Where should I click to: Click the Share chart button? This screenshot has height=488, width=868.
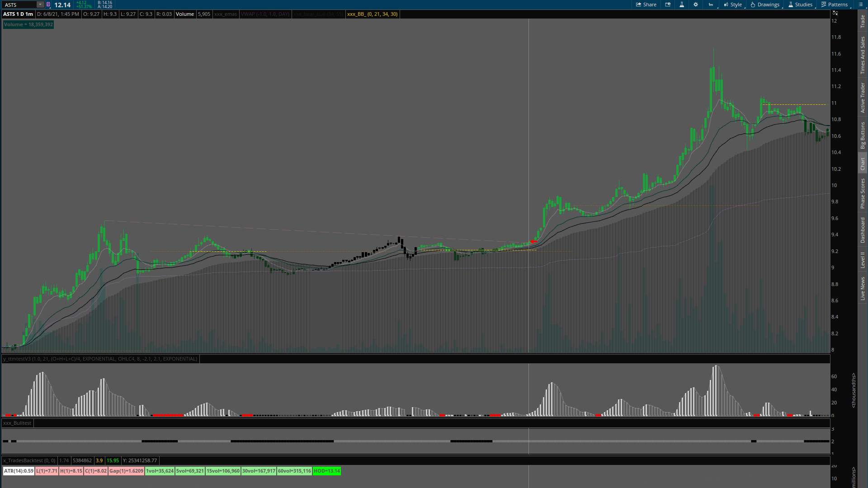[646, 5]
